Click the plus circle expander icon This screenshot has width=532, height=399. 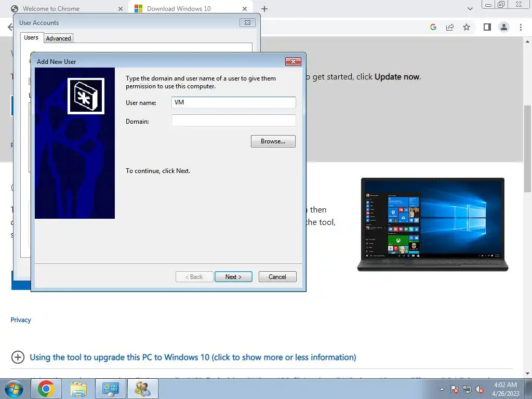coord(18,357)
